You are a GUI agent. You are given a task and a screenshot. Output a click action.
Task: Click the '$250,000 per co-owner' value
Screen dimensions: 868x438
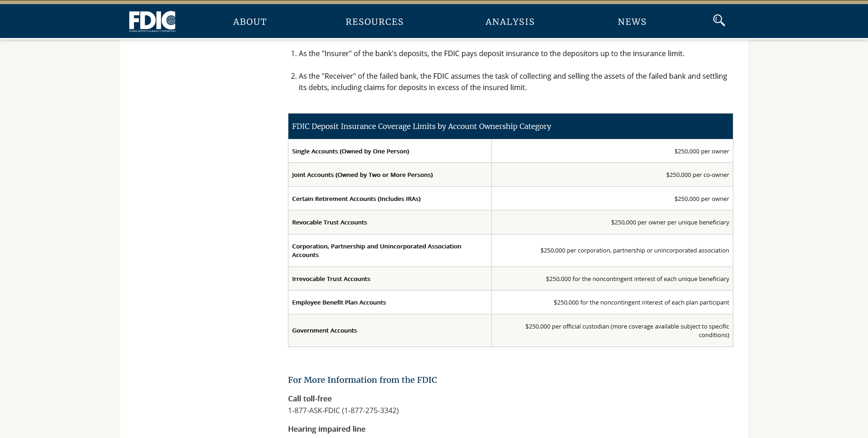[698, 175]
